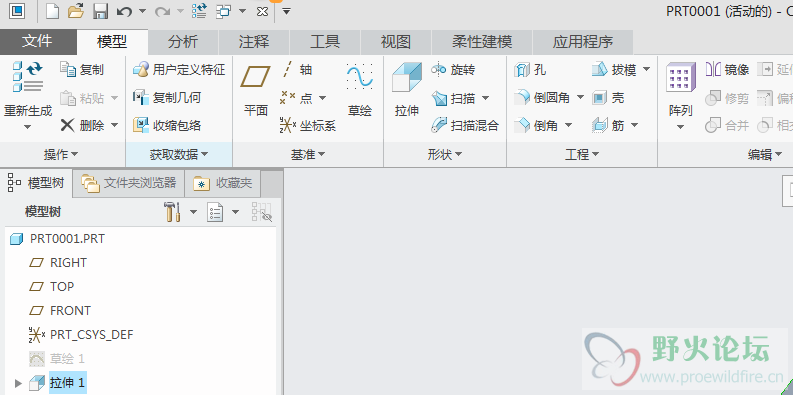The width and height of the screenshot is (793, 395).
Task: Click the Open folder icon
Action: click(x=76, y=11)
